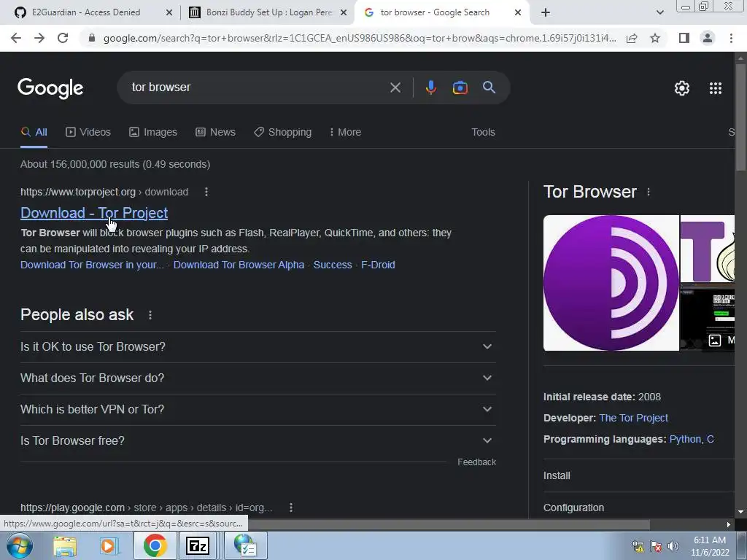This screenshot has width=747, height=560.
Task: Click the address bar URL
Action: 360,38
